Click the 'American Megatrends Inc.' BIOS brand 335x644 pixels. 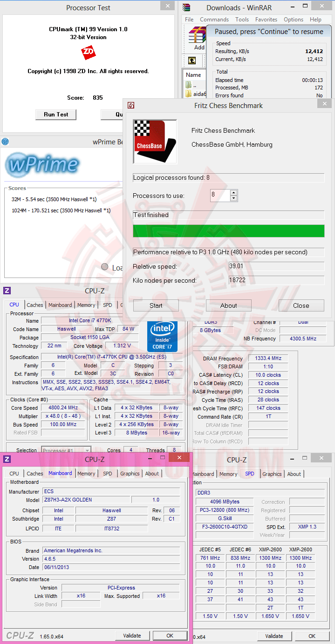[x=111, y=550]
